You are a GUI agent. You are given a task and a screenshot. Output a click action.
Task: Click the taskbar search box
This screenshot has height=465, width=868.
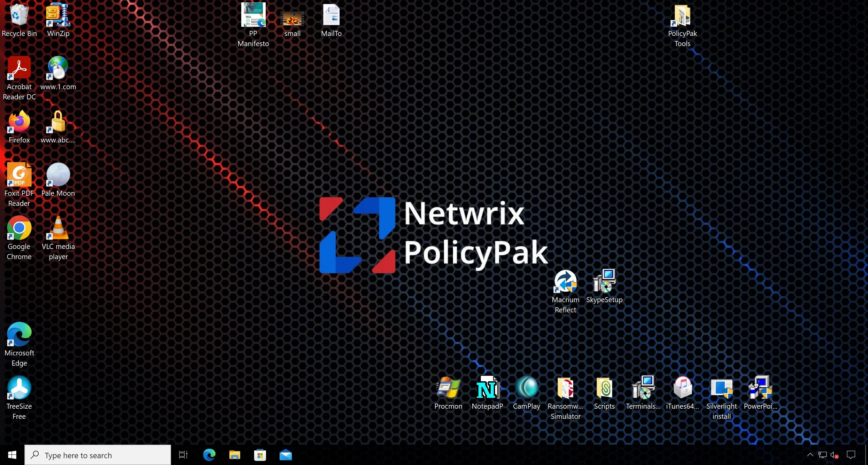pos(98,455)
